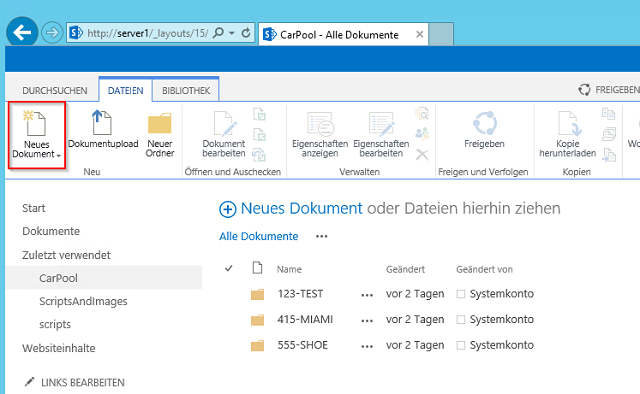Screen dimensions: 640x394
Task: Click the folder icon for 415-MIAMI
Action: pyautogui.click(x=257, y=320)
